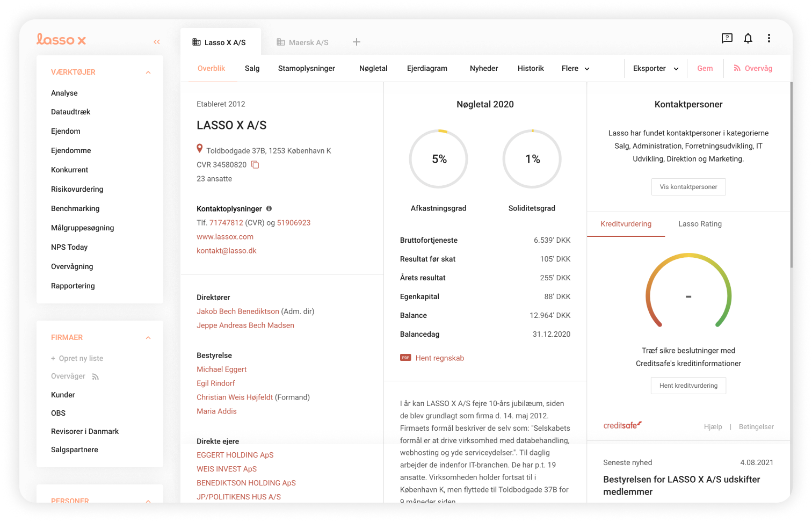The height and width of the screenshot is (522, 812).
Task: Open the Stamoplysninger tab
Action: [307, 69]
